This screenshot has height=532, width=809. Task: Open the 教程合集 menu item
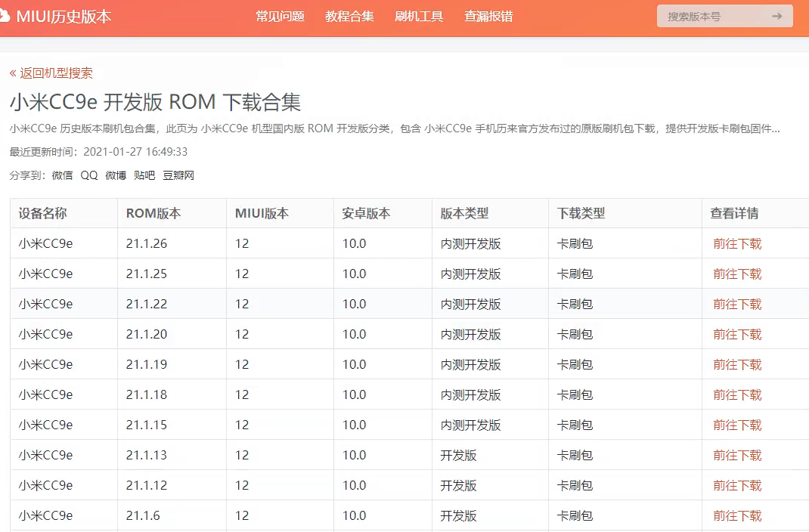tap(349, 17)
